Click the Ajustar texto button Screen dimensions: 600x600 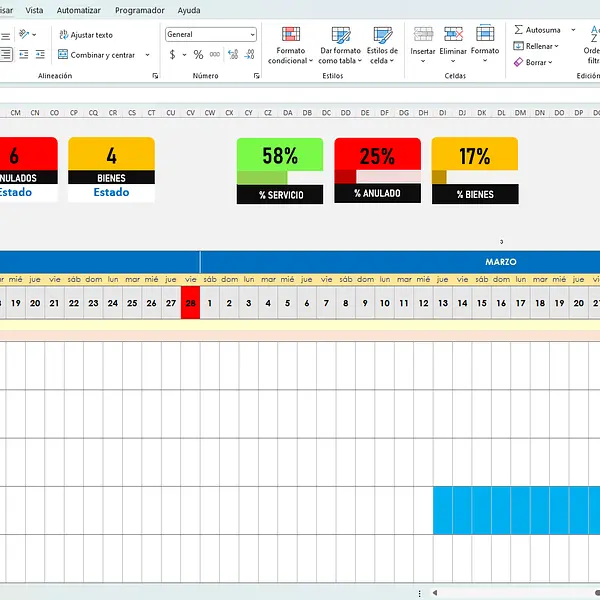coord(86,35)
